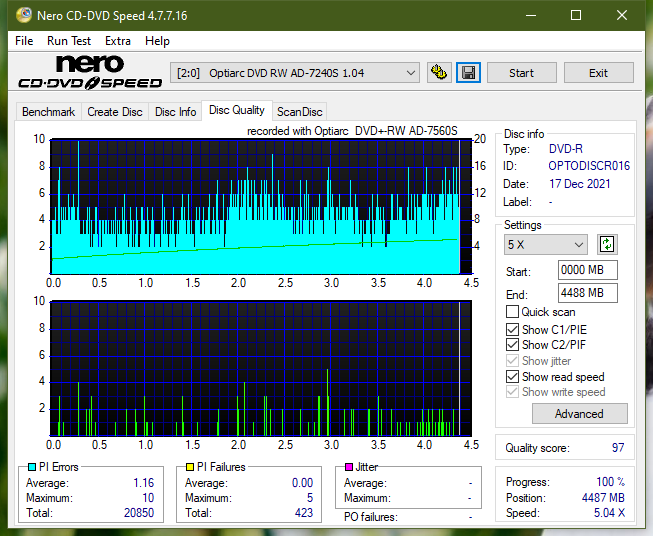The width and height of the screenshot is (653, 536).
Task: Disable Show read speed checkbox
Action: tap(512, 376)
